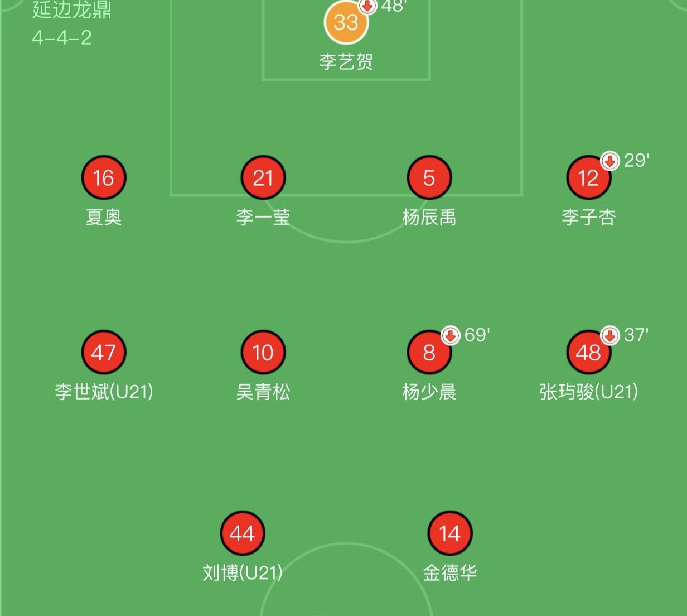Open 杨辰禹 number 5 player marker

428,178
